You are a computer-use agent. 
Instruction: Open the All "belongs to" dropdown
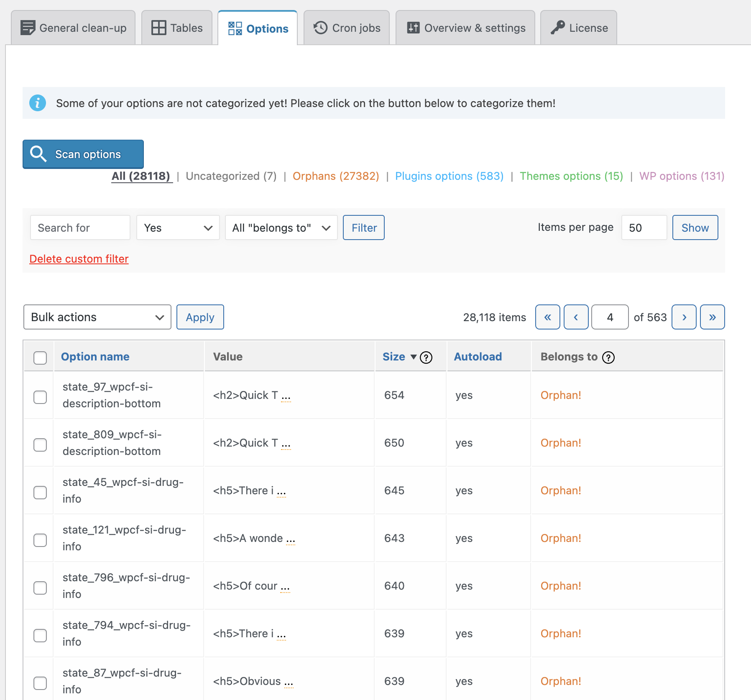[x=281, y=227]
